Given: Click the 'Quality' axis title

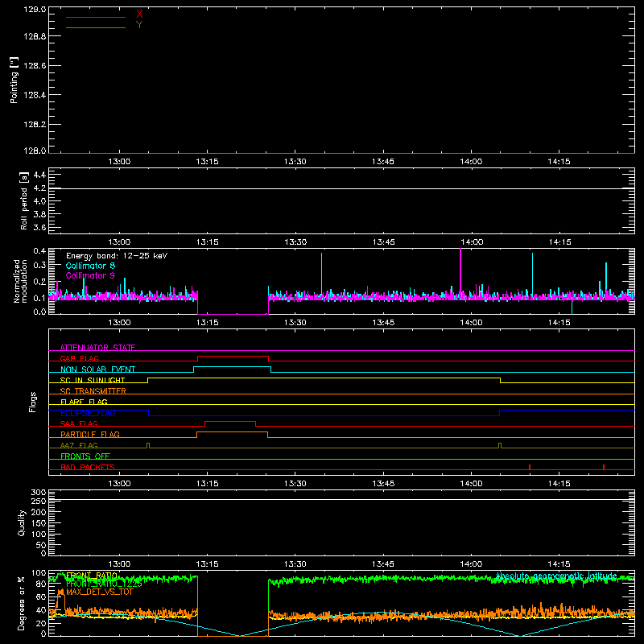Looking at the screenshot, I should click(x=22, y=522).
